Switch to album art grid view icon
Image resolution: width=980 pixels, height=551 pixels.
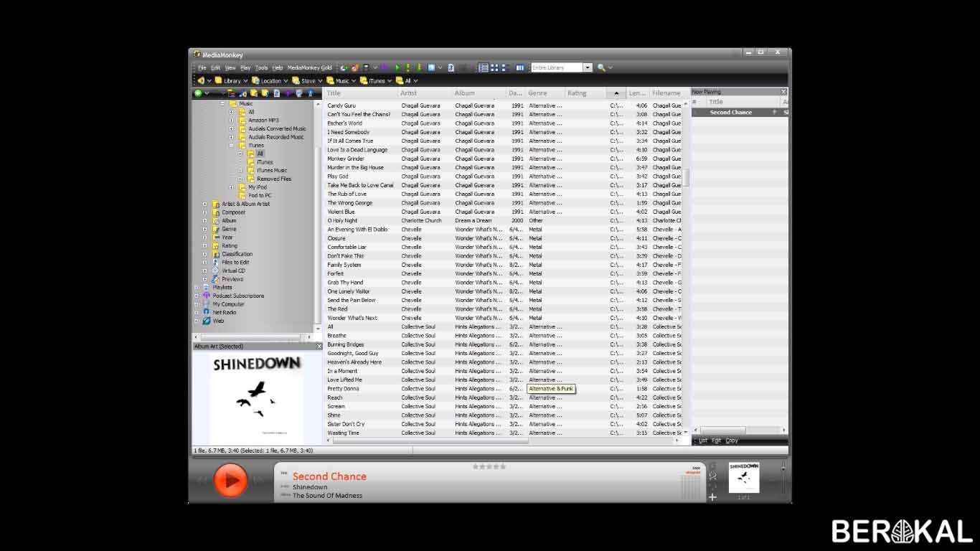point(495,67)
